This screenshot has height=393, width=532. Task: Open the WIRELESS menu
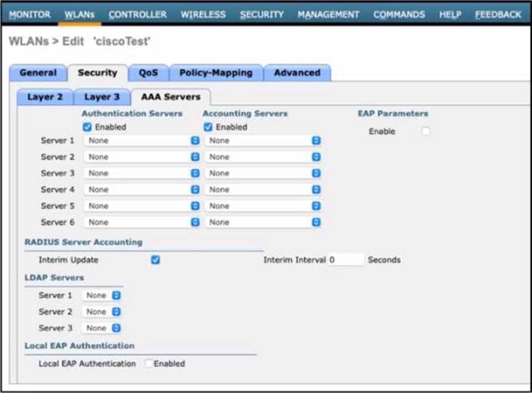pos(203,15)
